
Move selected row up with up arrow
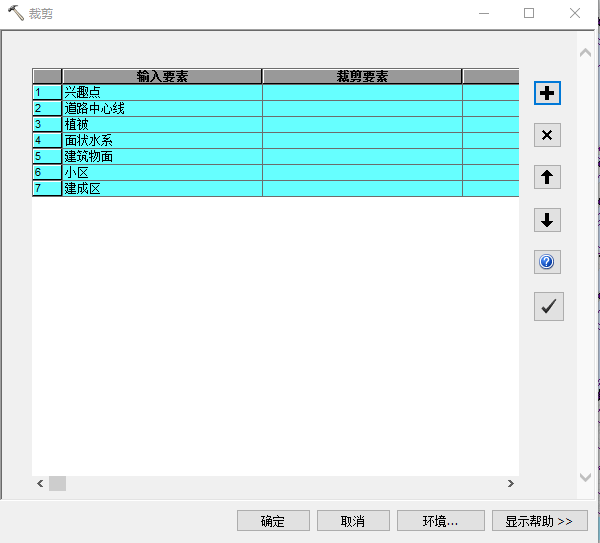tap(547, 177)
